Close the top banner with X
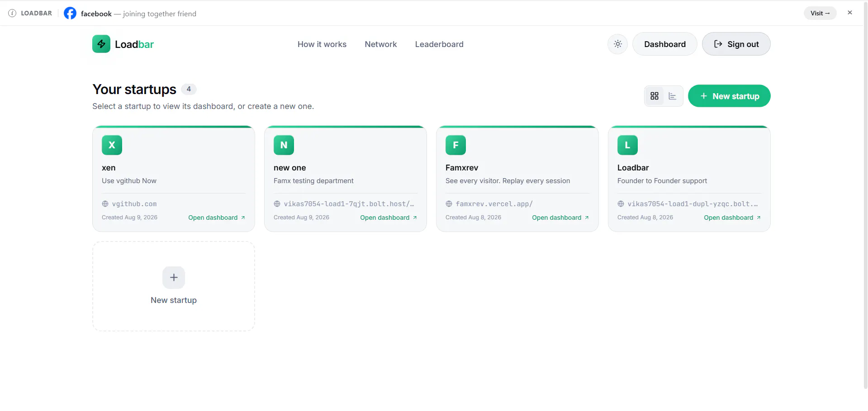The width and height of the screenshot is (868, 411). pos(850,13)
